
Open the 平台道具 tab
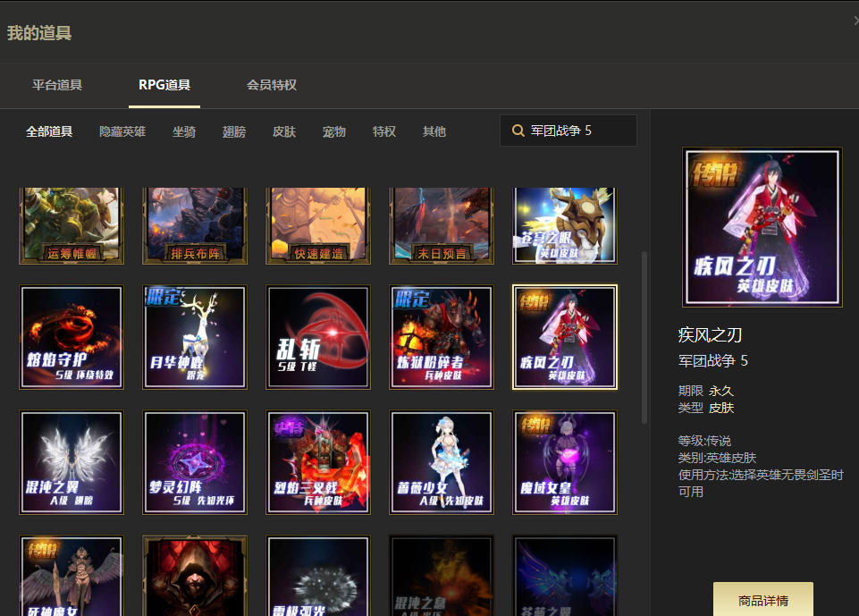57,85
